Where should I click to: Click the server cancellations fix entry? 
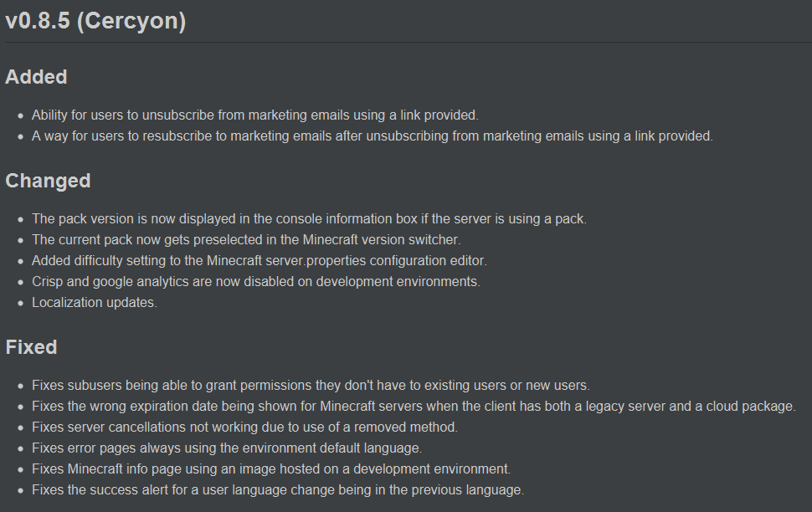[244, 428]
